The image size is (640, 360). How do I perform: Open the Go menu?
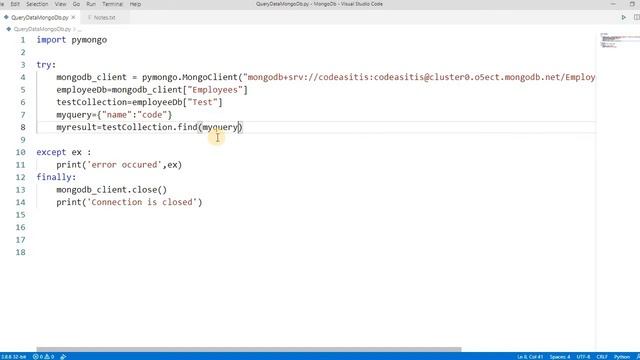coord(76,4)
